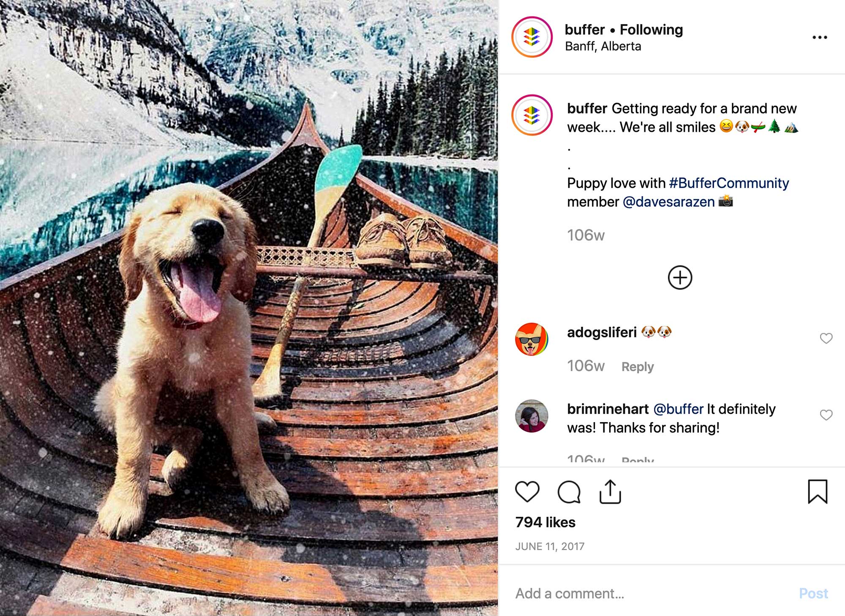
Task: Open the three-dot more options menu
Action: [x=820, y=38]
